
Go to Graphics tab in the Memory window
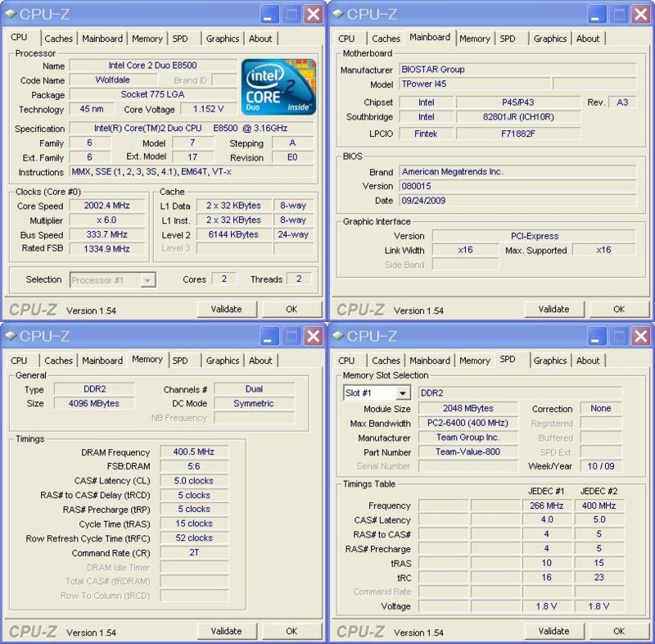[223, 361]
